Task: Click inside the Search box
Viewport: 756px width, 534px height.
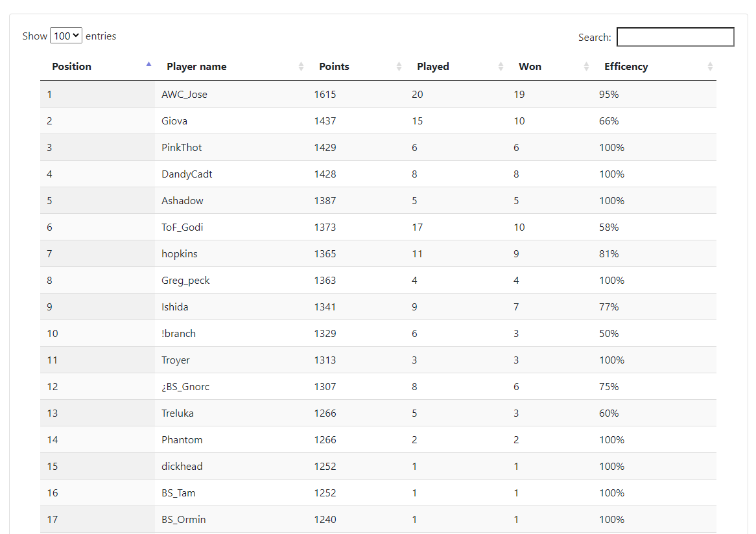Action: (675, 37)
